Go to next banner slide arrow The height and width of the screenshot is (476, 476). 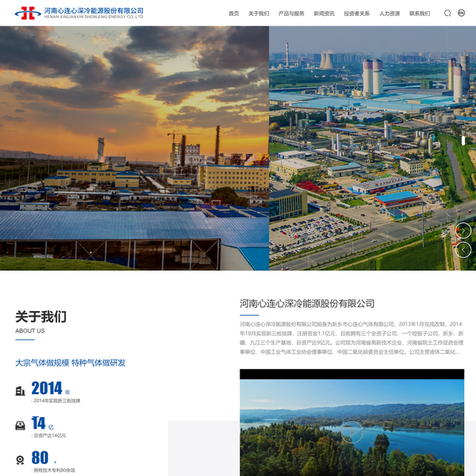[x=463, y=231]
